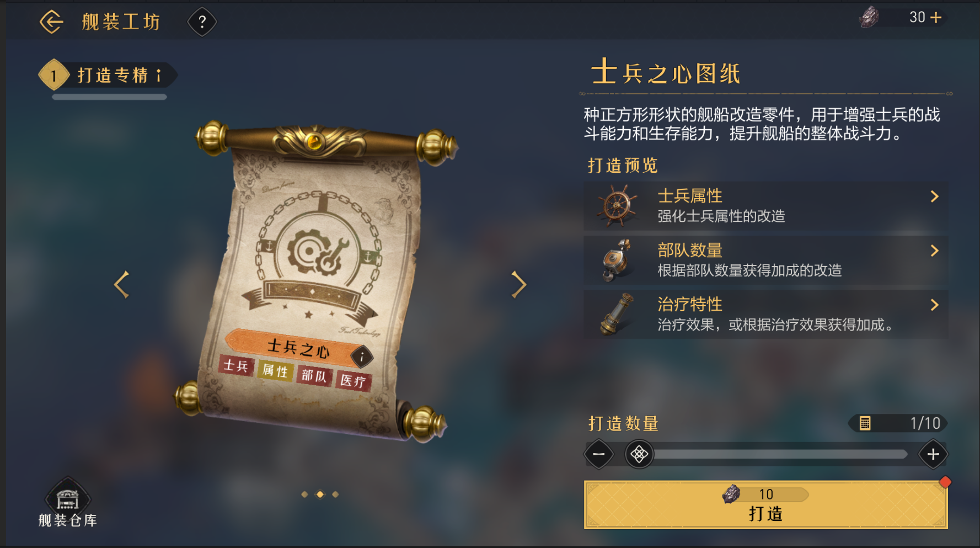Open 打造专精 info indicator
Viewport: 980px width, 548px height.
pos(159,75)
